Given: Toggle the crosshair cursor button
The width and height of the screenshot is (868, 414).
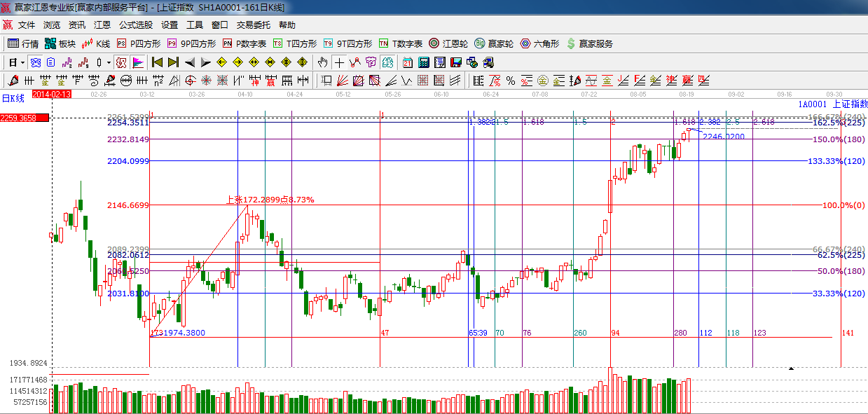Looking at the screenshot, I should click(339, 62).
